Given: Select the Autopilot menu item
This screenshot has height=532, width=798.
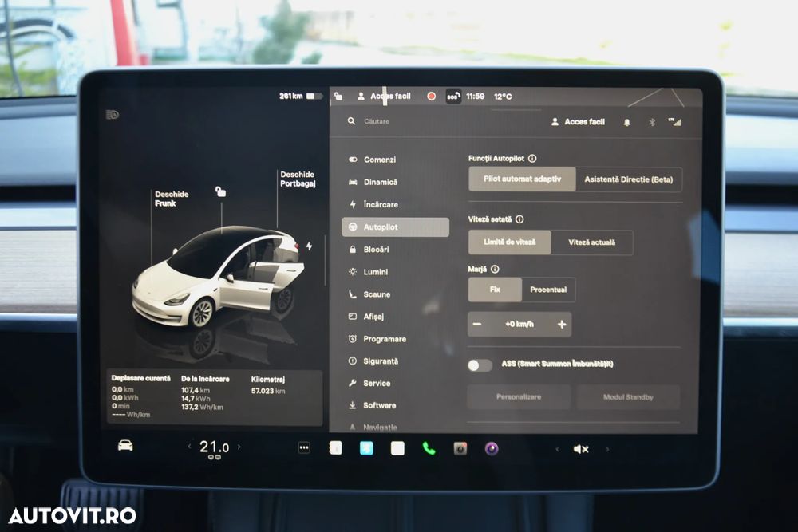Looking at the screenshot, I should tap(396, 227).
